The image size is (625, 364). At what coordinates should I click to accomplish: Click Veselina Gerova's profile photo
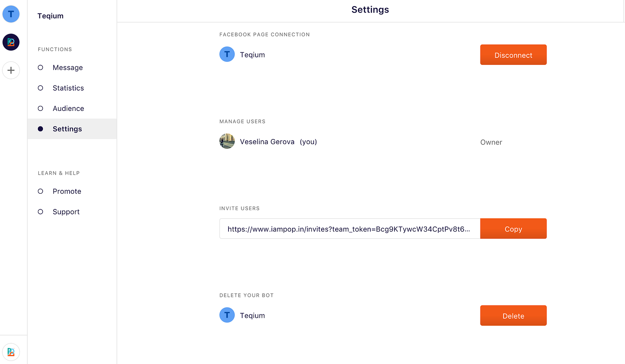pos(227,141)
